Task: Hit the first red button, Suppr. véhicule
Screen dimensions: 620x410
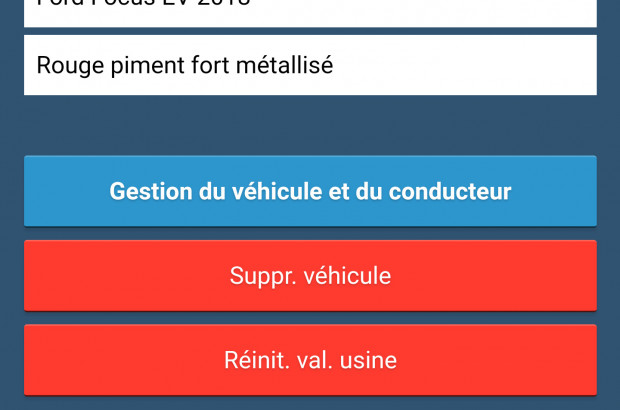Action: click(x=310, y=275)
